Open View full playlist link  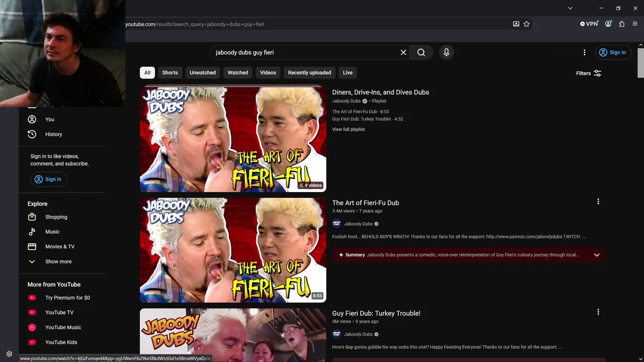tap(348, 129)
